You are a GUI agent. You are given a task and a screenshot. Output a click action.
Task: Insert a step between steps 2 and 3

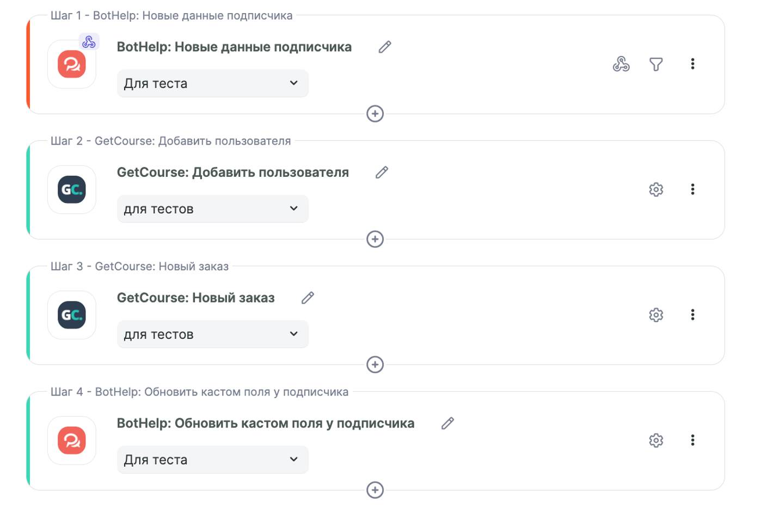[x=375, y=239]
